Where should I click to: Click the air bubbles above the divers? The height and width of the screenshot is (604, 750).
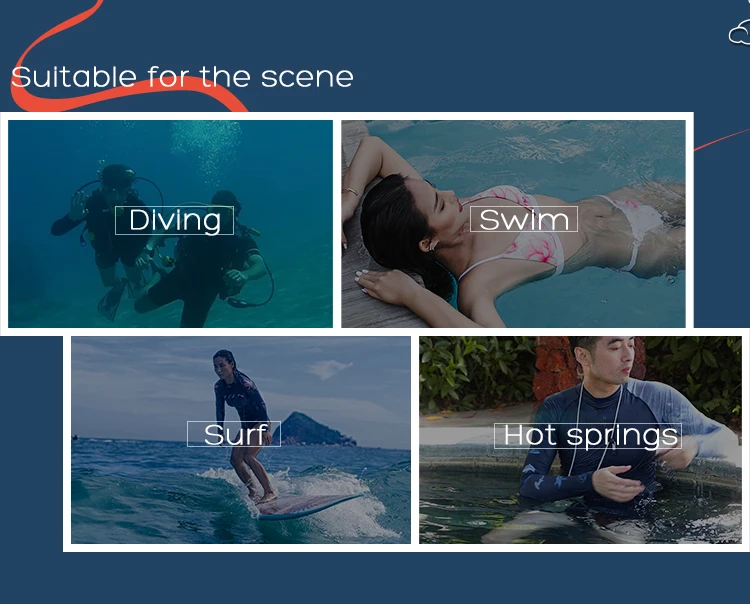click(206, 141)
